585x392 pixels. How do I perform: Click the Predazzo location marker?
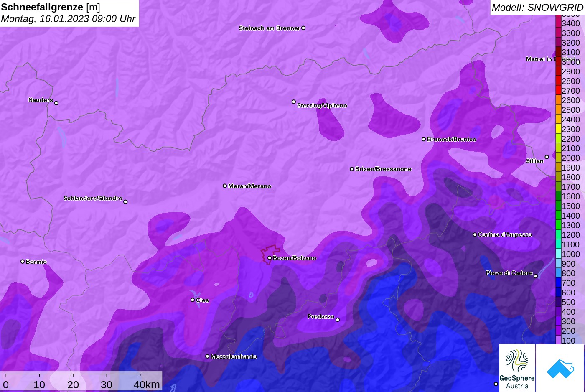point(338,320)
